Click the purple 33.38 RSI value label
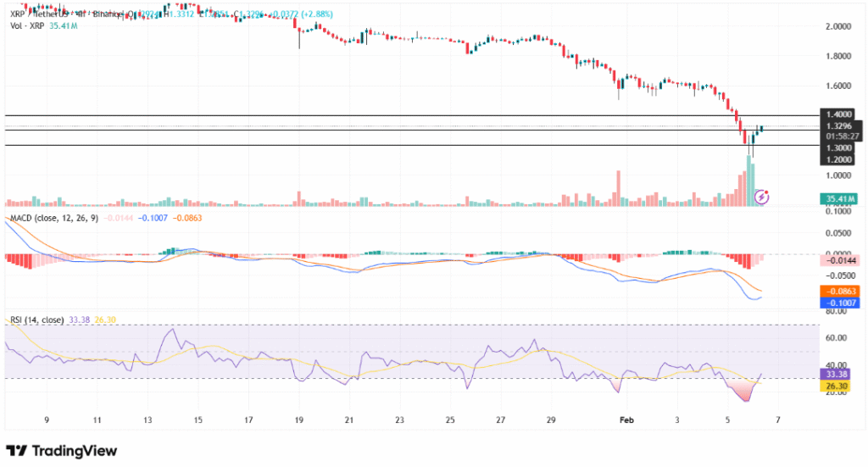Image resolution: width=868 pixels, height=467 pixels. (x=839, y=372)
